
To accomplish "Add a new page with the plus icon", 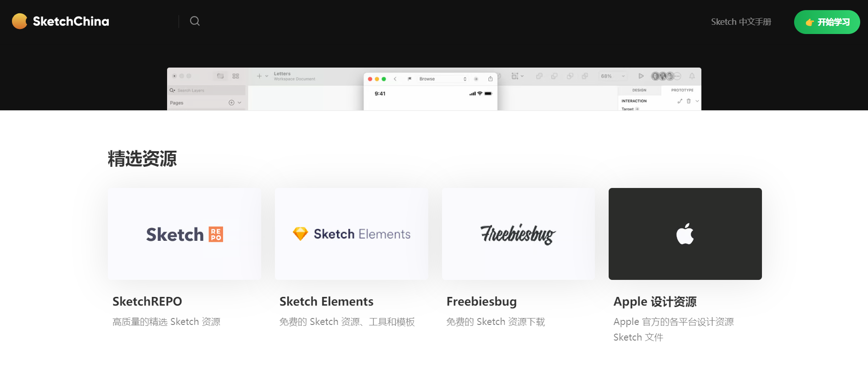I will click(x=232, y=102).
